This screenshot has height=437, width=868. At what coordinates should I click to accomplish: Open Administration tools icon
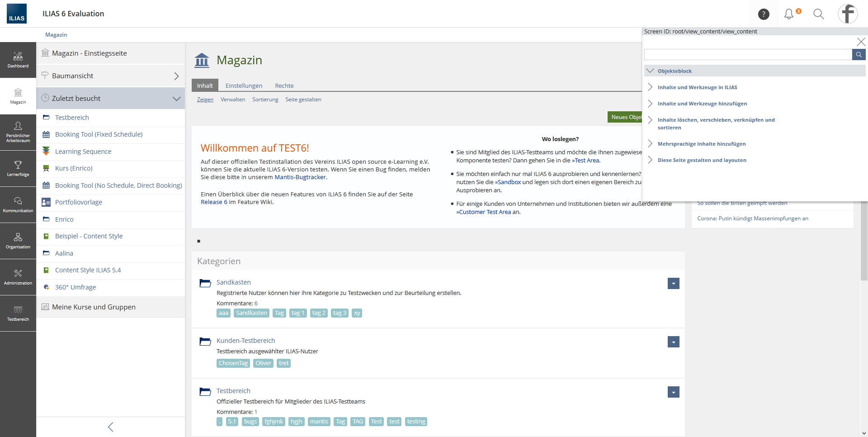pyautogui.click(x=18, y=277)
